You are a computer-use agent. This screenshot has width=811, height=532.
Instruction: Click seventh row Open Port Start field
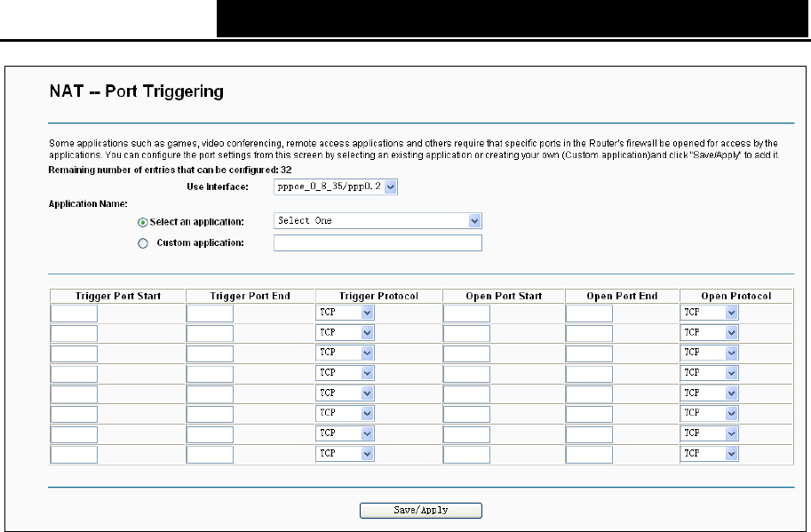(466, 434)
